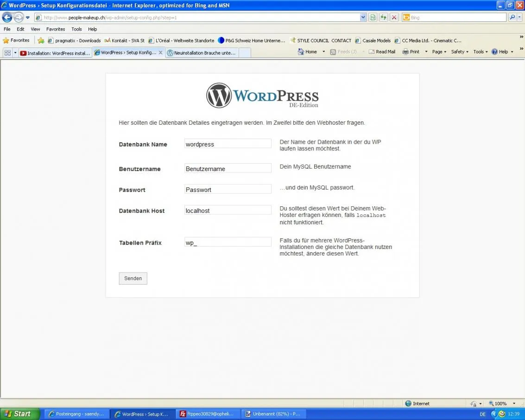The height and width of the screenshot is (420, 525).
Task: Switch to FileZilla ftppeo30829 taskbar item
Action: coord(208,414)
